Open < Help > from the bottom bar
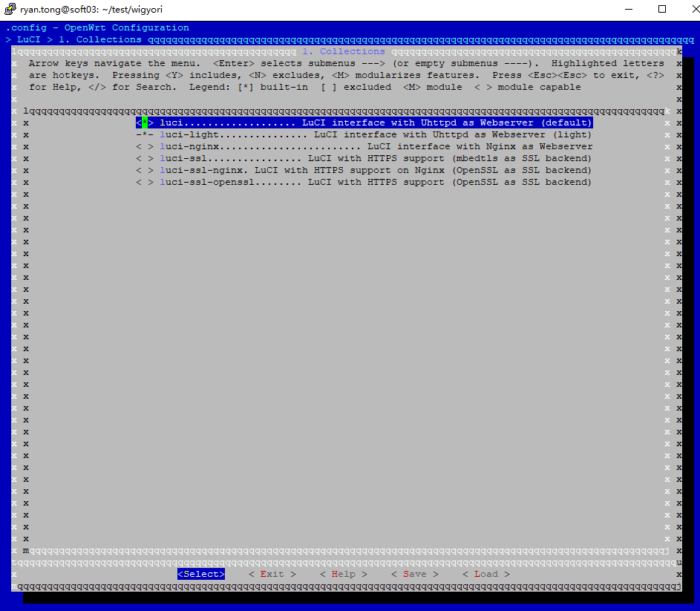Screen dimensions: 700x611 point(343,574)
